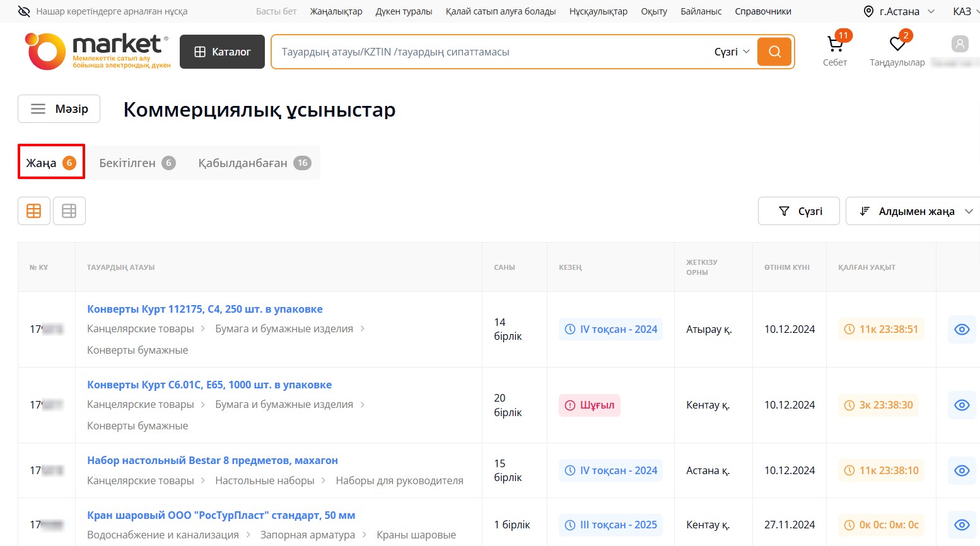Open the Мәзір hamburger menu
This screenshot has width=980, height=546.
click(x=59, y=109)
